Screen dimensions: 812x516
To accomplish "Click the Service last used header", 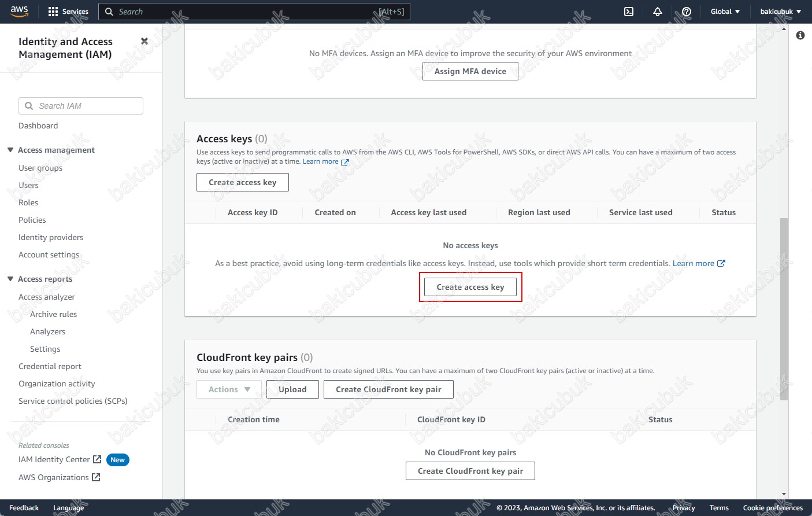I will 641,212.
